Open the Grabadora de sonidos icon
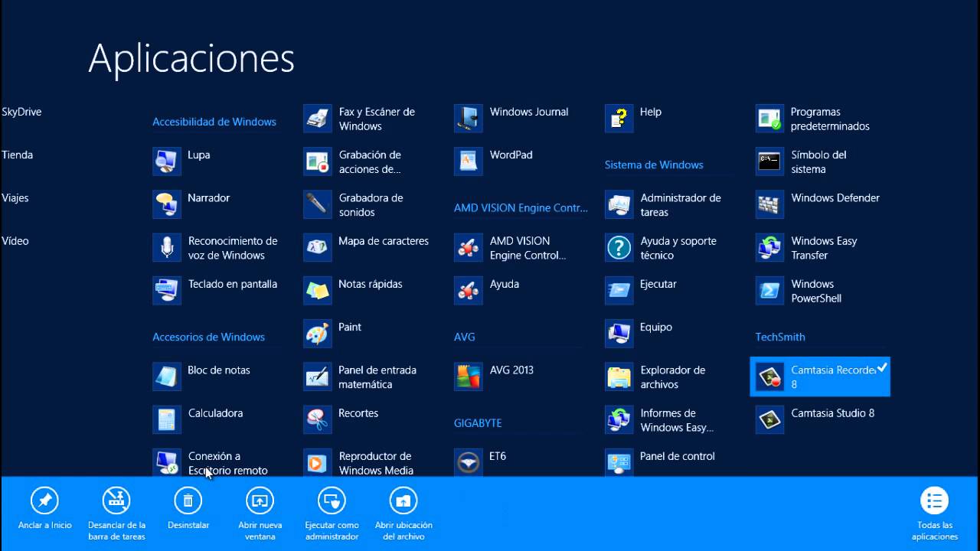980x551 pixels. 318,204
